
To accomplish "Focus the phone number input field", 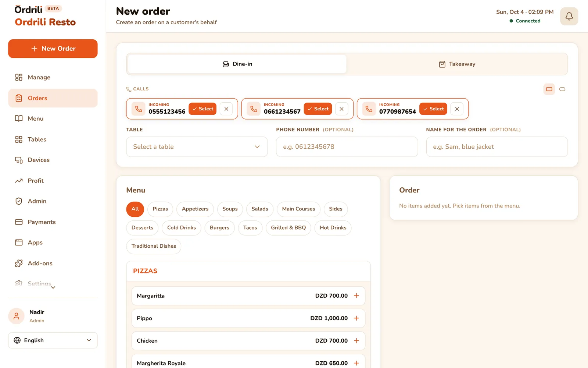I will [347, 147].
